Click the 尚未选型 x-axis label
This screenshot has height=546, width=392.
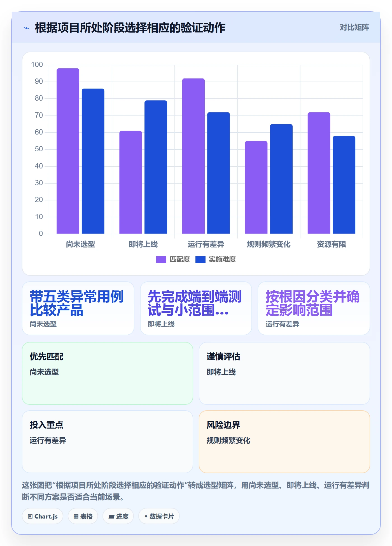coord(80,244)
